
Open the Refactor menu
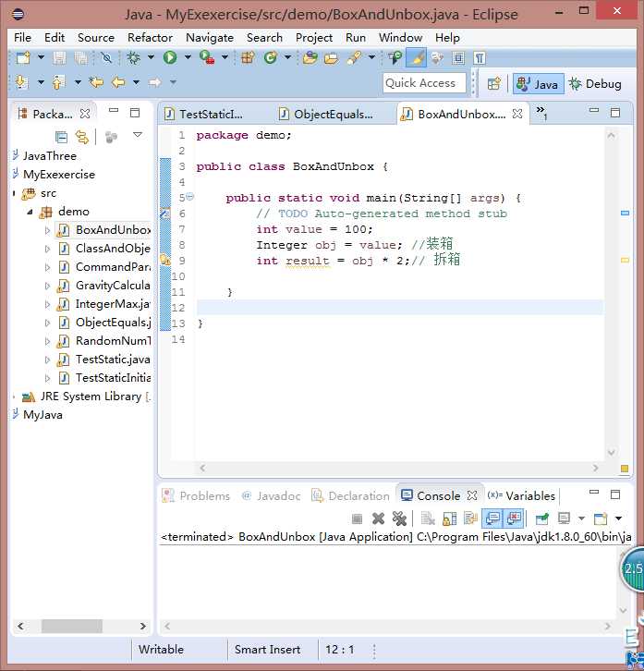tap(150, 38)
